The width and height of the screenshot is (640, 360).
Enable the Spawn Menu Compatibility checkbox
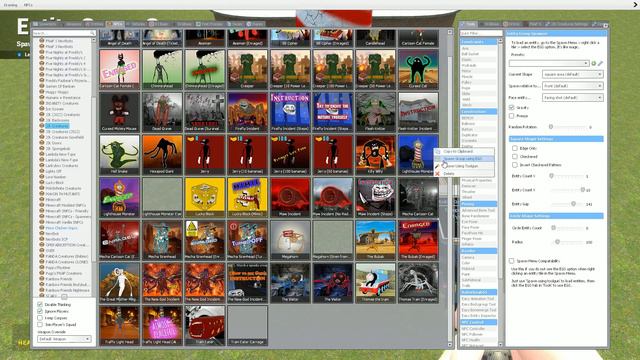click(x=511, y=260)
